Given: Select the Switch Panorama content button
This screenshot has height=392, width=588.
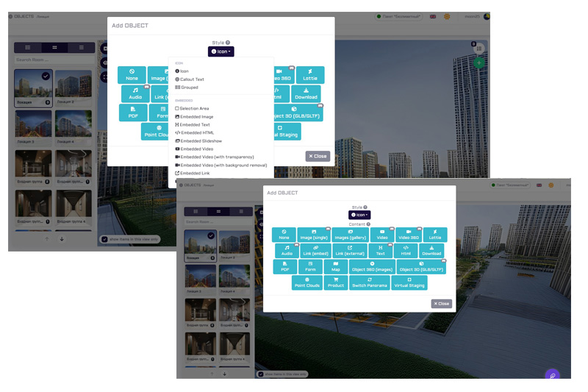Looking at the screenshot, I should tap(370, 283).
